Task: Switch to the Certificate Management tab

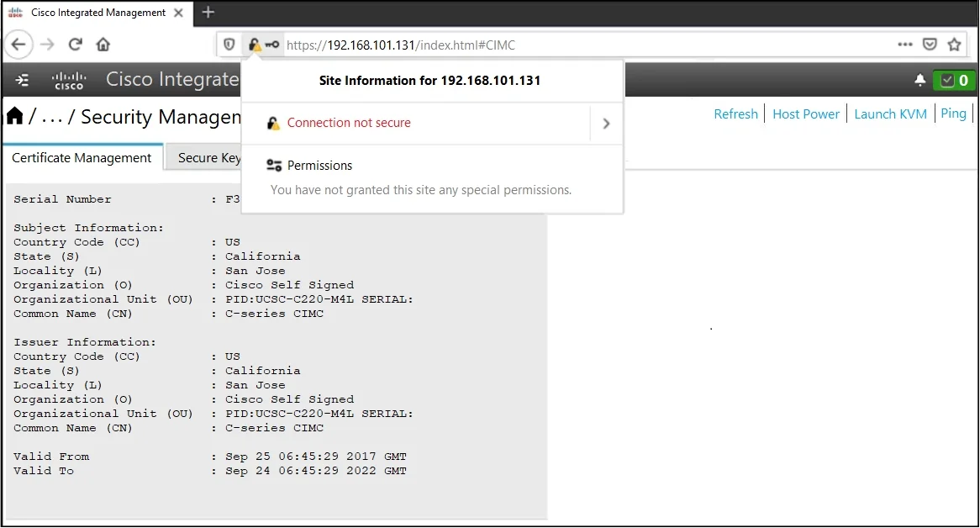Action: (x=82, y=158)
